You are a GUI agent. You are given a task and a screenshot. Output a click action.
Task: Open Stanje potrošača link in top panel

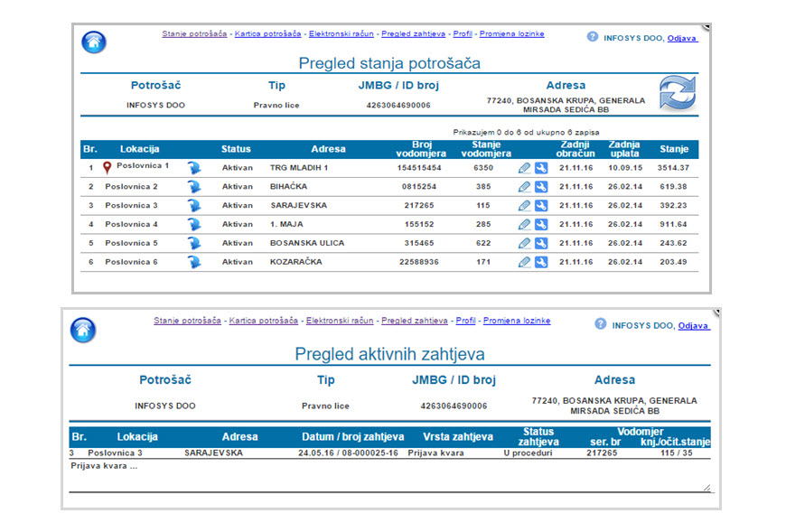pyautogui.click(x=194, y=34)
